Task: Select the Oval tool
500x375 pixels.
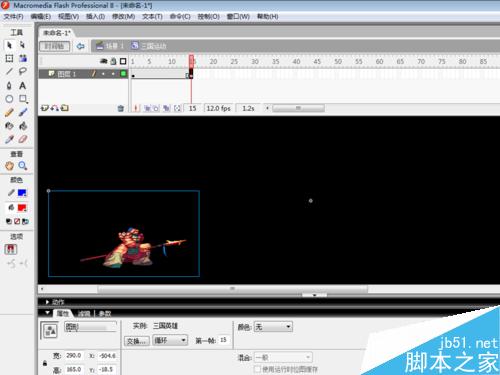Action: click(9, 99)
